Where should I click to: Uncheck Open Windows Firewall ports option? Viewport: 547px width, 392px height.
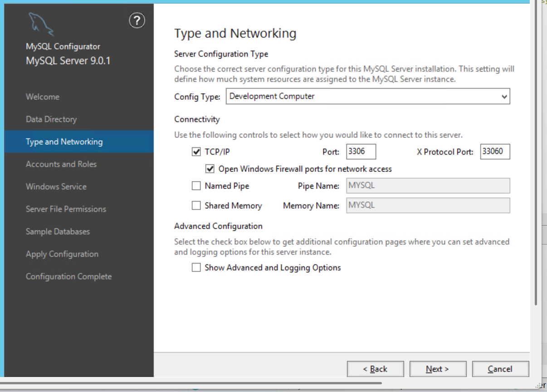point(210,169)
